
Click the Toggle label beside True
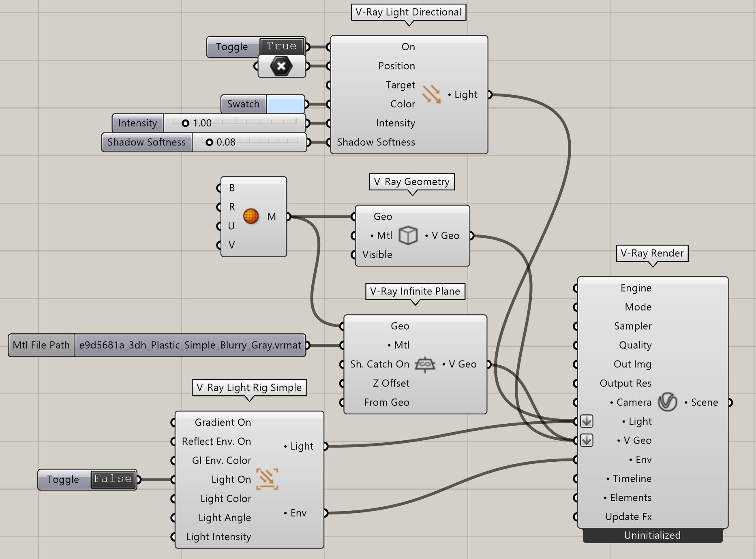pos(231,47)
